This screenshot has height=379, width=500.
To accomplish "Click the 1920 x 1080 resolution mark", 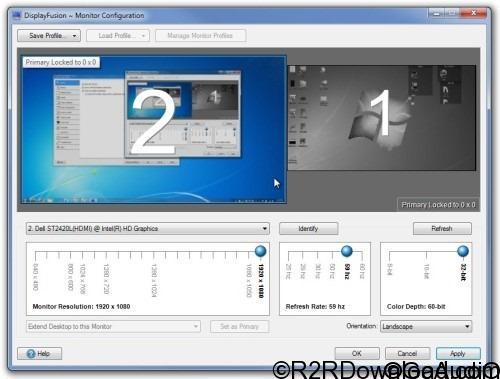I will click(x=261, y=281).
